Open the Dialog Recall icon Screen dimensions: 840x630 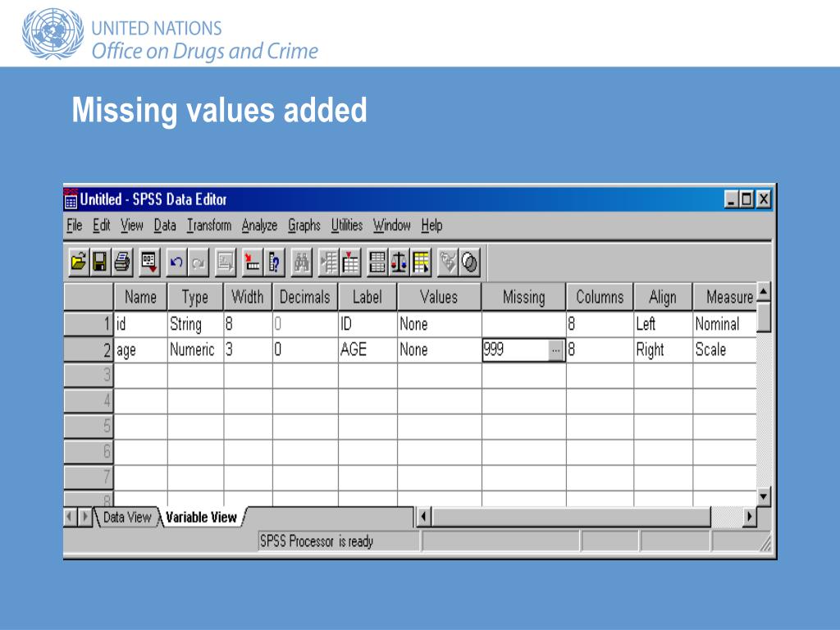(x=148, y=262)
